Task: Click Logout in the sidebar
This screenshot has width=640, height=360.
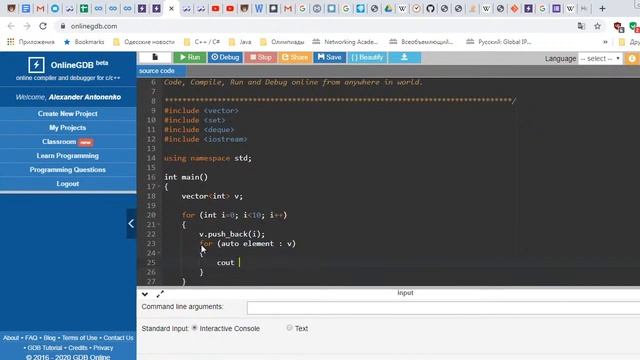Action: [68, 184]
